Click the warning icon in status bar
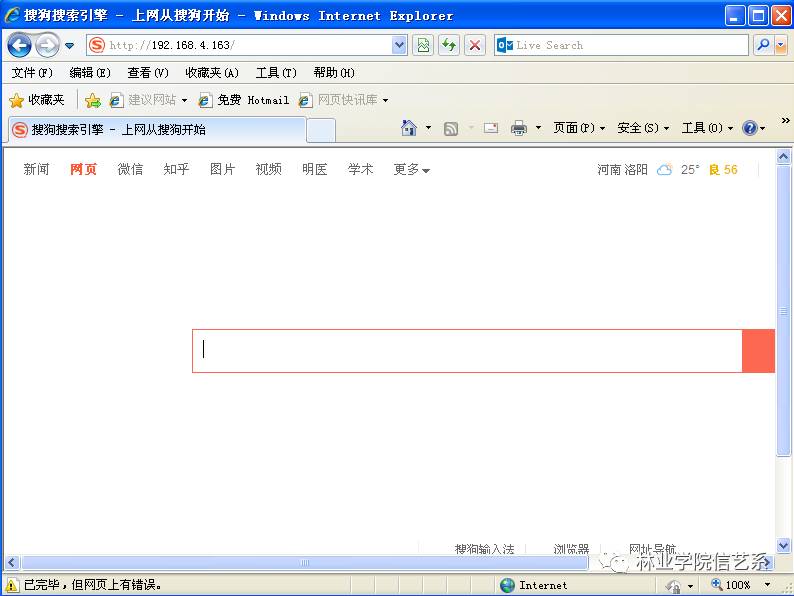The height and width of the screenshot is (596, 794). click(x=12, y=585)
